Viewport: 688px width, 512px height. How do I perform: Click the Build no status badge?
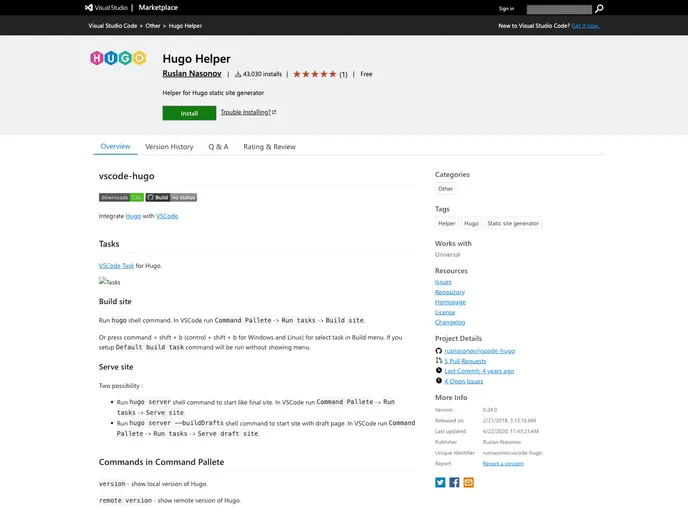tap(171, 197)
